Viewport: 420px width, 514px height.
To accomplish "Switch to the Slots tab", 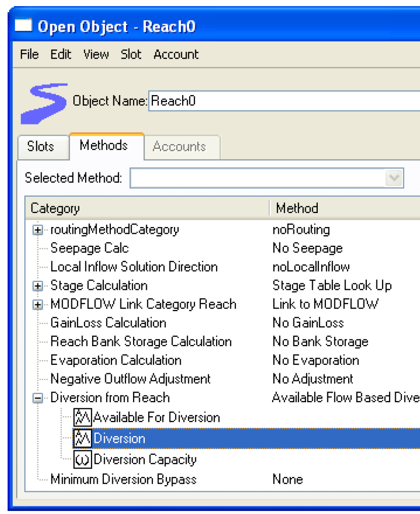I will (x=40, y=147).
